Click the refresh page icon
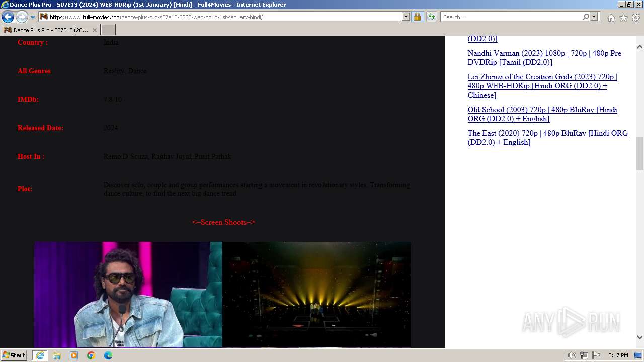This screenshot has width=644, height=362. pyautogui.click(x=431, y=17)
